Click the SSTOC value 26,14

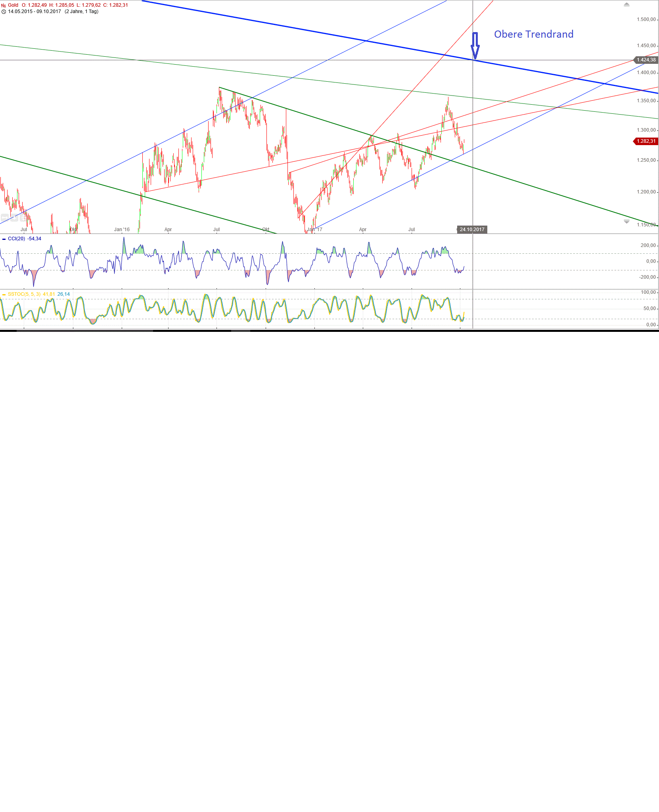[x=63, y=294]
